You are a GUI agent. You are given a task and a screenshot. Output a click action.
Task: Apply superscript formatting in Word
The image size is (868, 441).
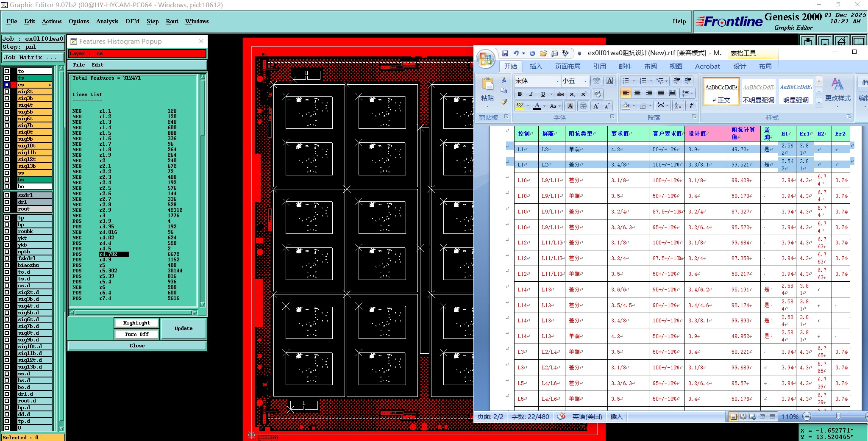pos(584,94)
